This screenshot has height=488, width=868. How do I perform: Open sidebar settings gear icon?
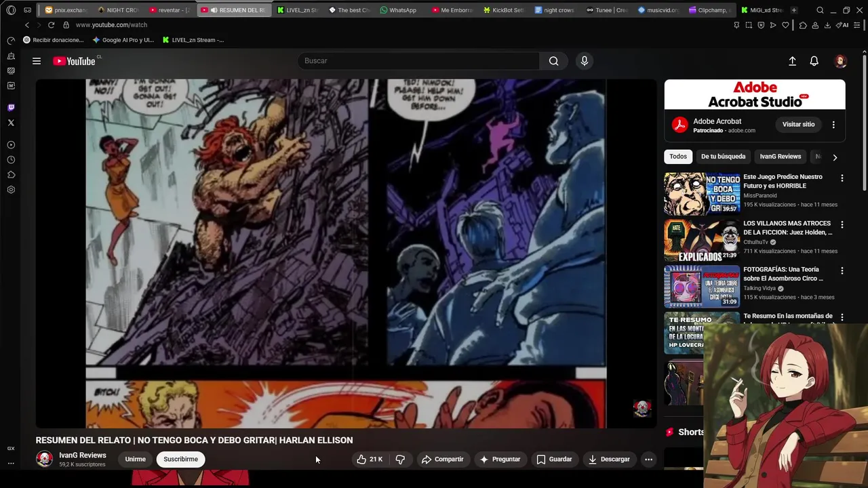tap(11, 190)
